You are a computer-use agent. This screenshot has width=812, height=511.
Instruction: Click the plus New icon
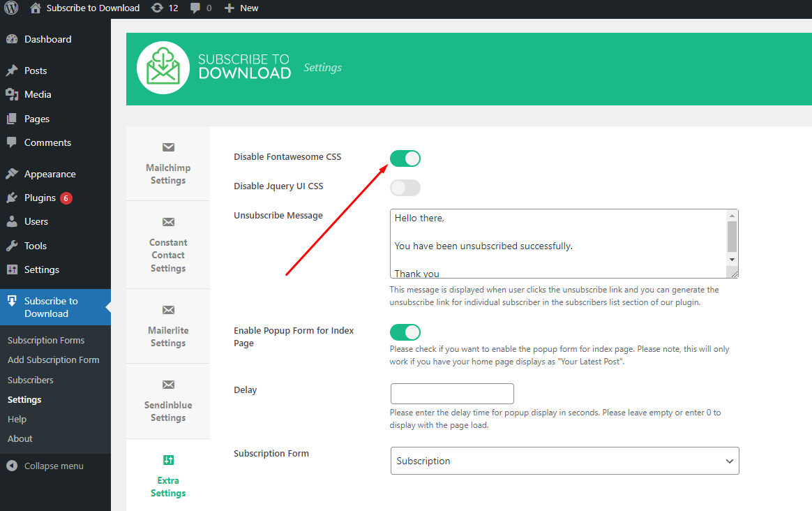(230, 8)
